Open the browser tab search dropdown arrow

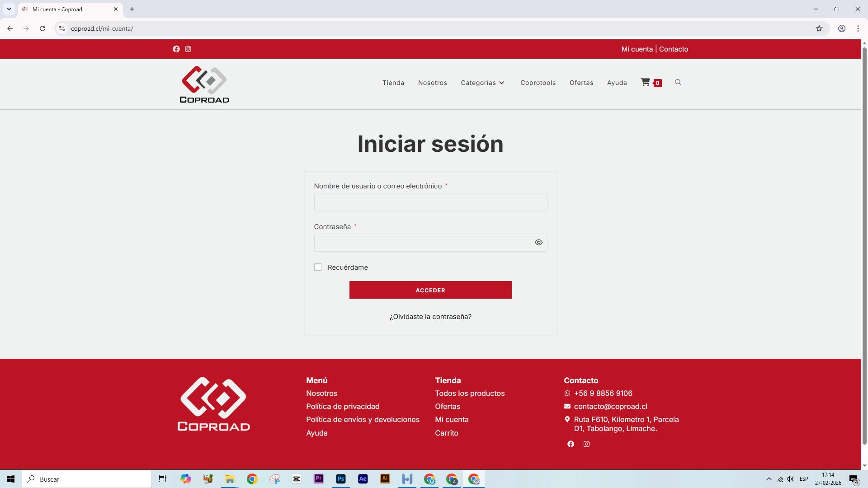click(x=9, y=9)
